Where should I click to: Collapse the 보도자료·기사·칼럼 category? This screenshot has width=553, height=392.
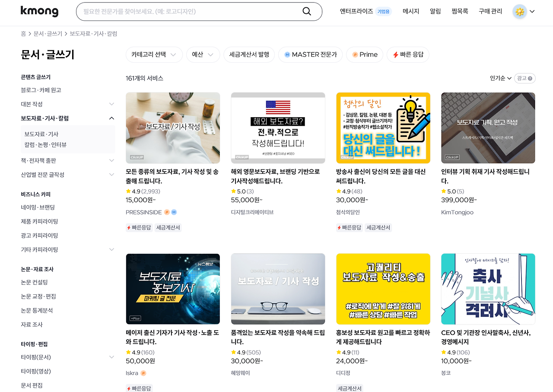111,118
